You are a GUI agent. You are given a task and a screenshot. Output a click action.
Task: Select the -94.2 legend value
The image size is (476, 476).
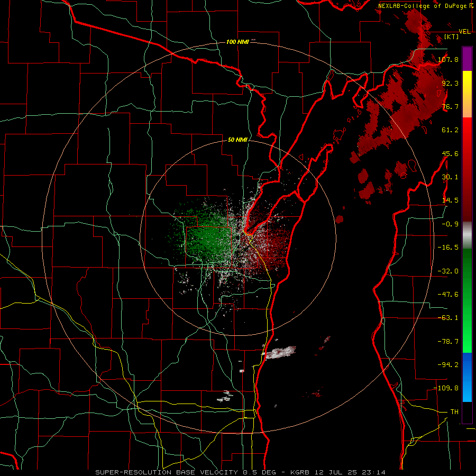[x=448, y=364]
